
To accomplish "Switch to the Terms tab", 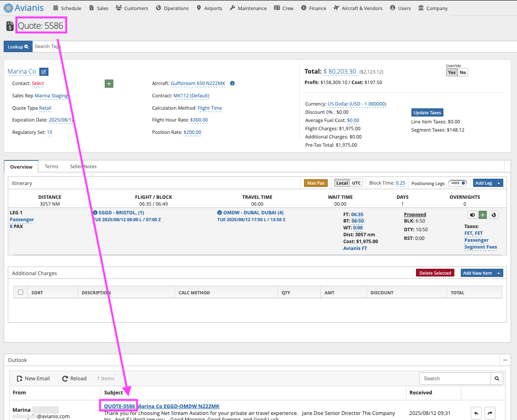I will coord(52,166).
